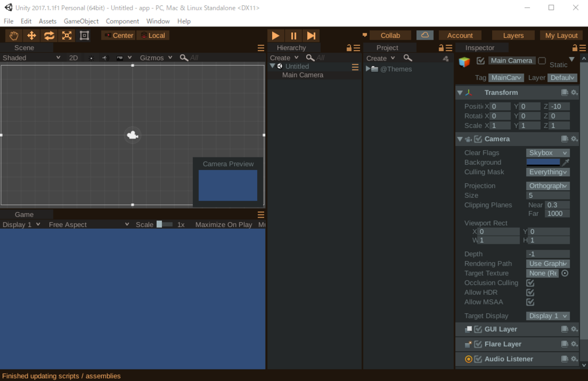Image resolution: width=588 pixels, height=381 pixels.
Task: Open the Transform help reference icon
Action: pyautogui.click(x=564, y=93)
